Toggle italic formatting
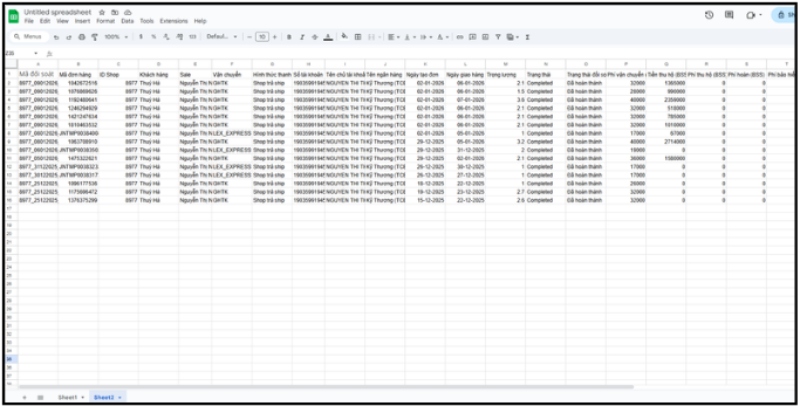 (302, 37)
